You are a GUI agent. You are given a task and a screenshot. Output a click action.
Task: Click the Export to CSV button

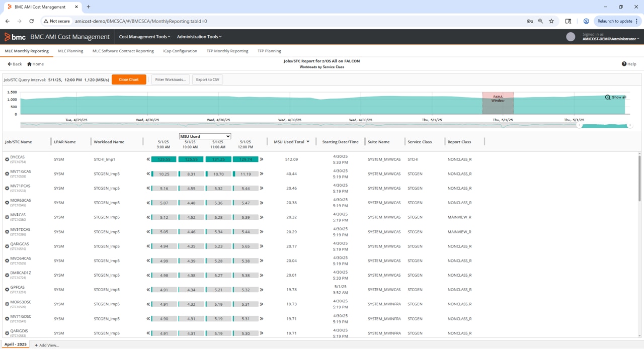pyautogui.click(x=207, y=79)
